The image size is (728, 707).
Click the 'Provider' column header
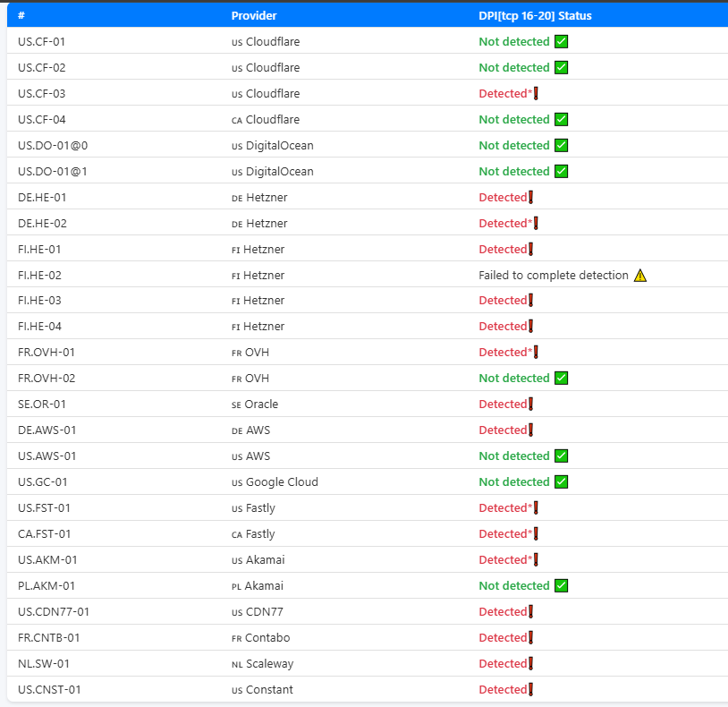(254, 16)
